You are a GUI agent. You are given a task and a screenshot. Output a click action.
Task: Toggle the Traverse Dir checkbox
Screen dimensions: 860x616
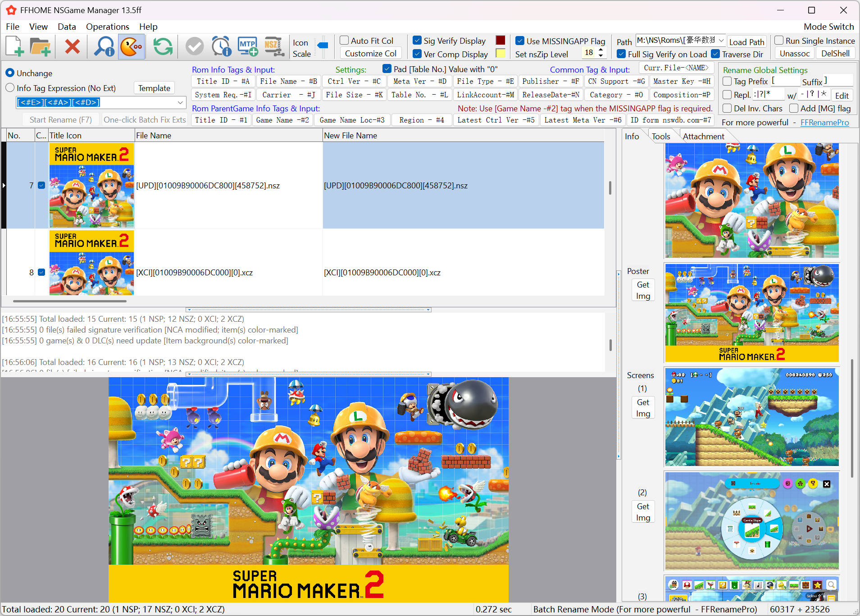(715, 54)
